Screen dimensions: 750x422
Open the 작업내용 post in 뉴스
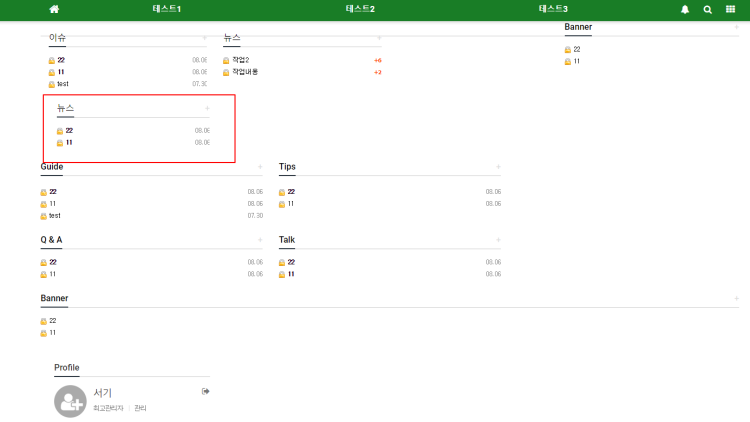click(x=245, y=72)
